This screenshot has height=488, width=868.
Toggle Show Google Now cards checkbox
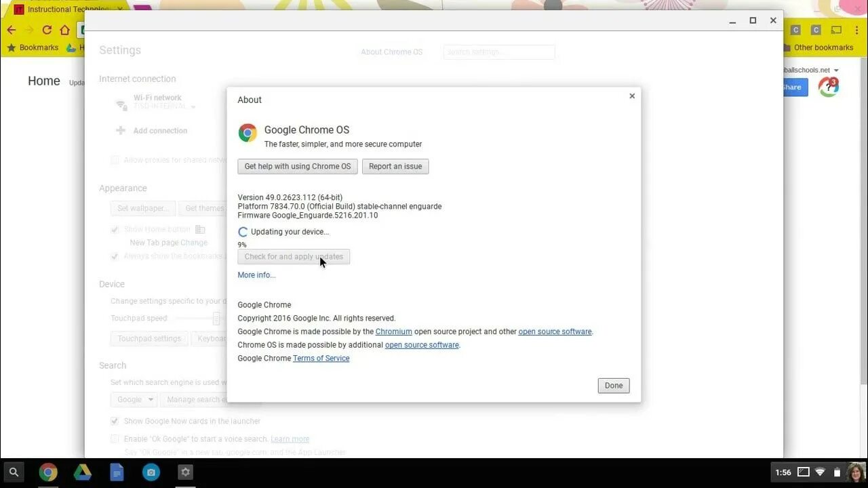115,421
